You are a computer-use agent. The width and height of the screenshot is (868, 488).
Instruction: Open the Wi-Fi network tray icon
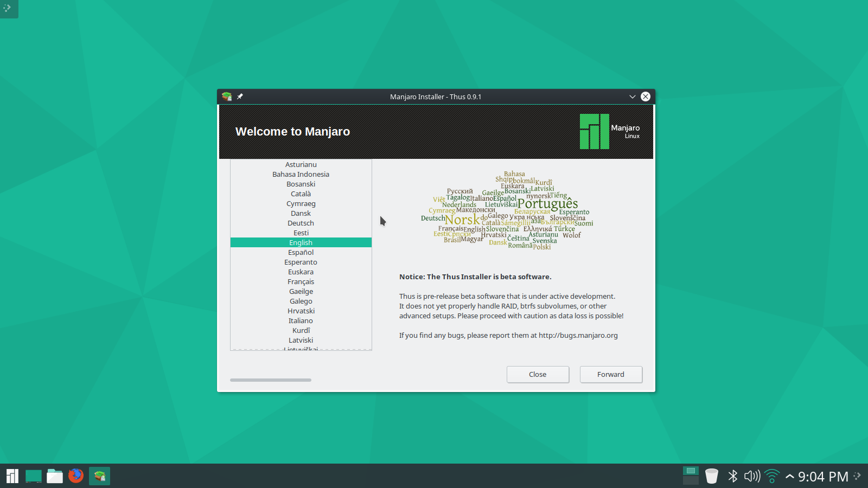coord(772,476)
